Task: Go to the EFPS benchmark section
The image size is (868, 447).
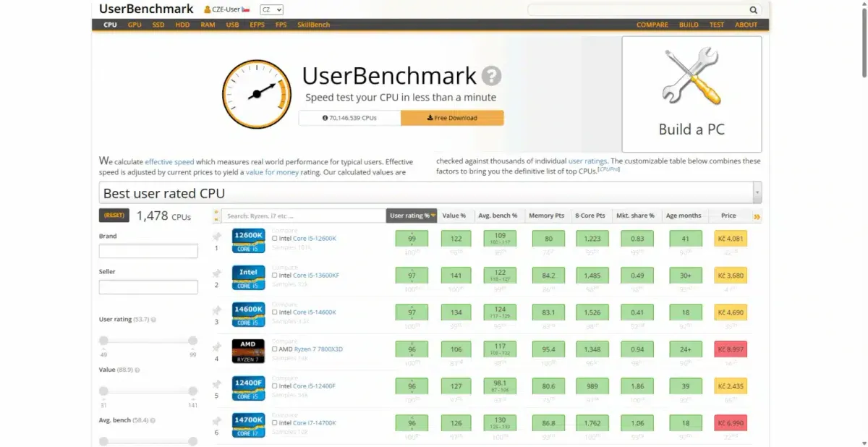Action: click(x=256, y=24)
